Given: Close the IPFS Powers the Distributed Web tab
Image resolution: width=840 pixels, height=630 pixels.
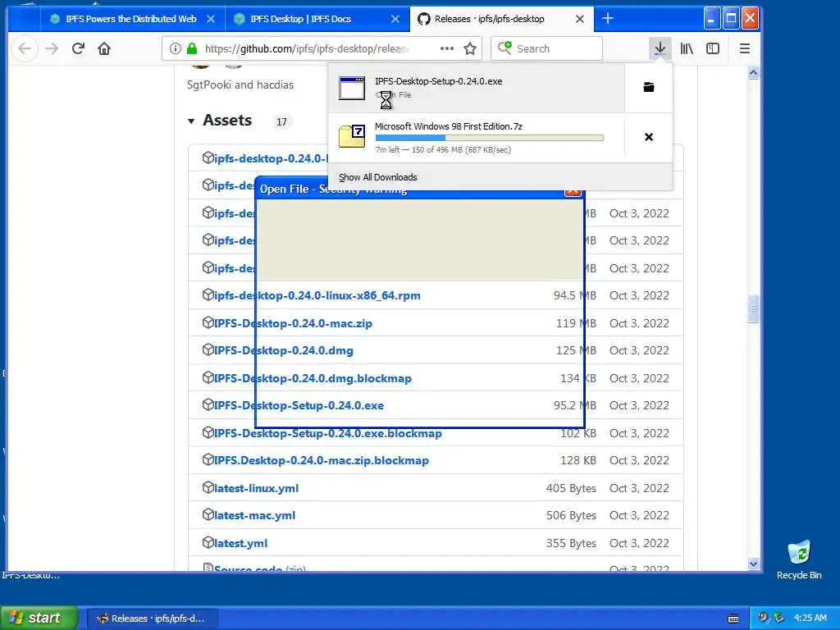Looking at the screenshot, I should click(x=211, y=19).
